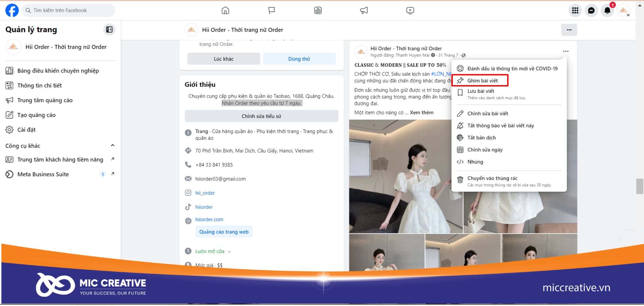Image resolution: width=644 pixels, height=306 pixels.
Task: Open the hiiorder.com website link
Action: 209,219
